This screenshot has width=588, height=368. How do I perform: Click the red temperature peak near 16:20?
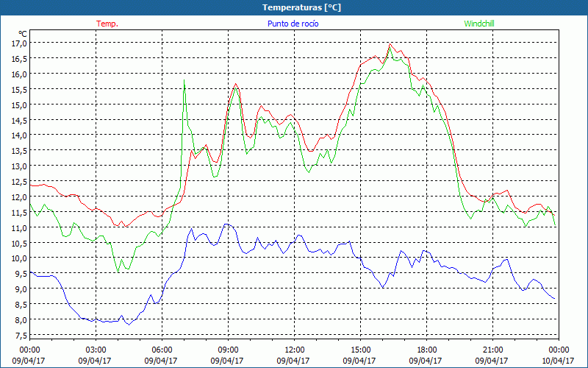point(390,44)
